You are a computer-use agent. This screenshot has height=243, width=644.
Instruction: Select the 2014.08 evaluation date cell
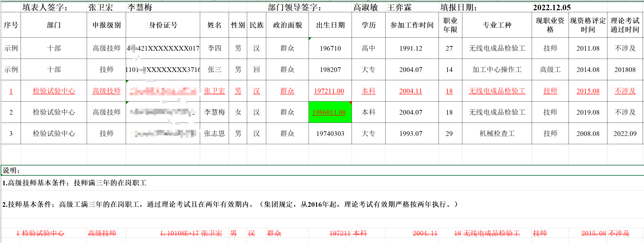588,69
